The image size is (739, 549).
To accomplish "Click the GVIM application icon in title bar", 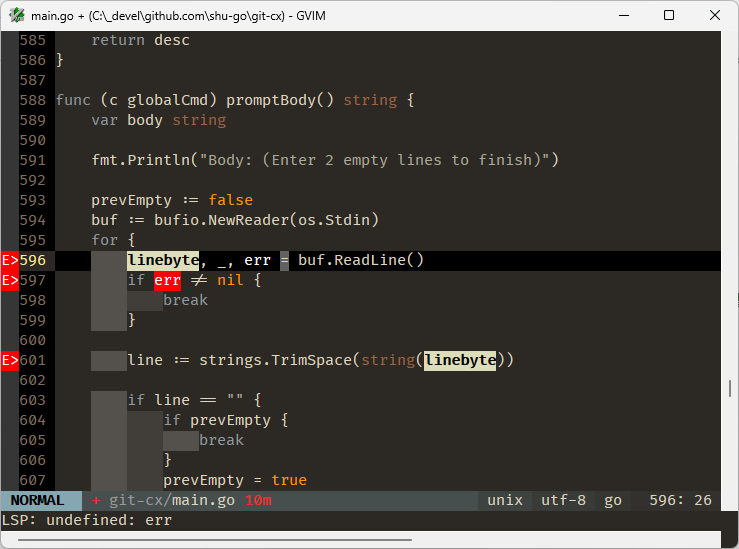I will point(16,15).
